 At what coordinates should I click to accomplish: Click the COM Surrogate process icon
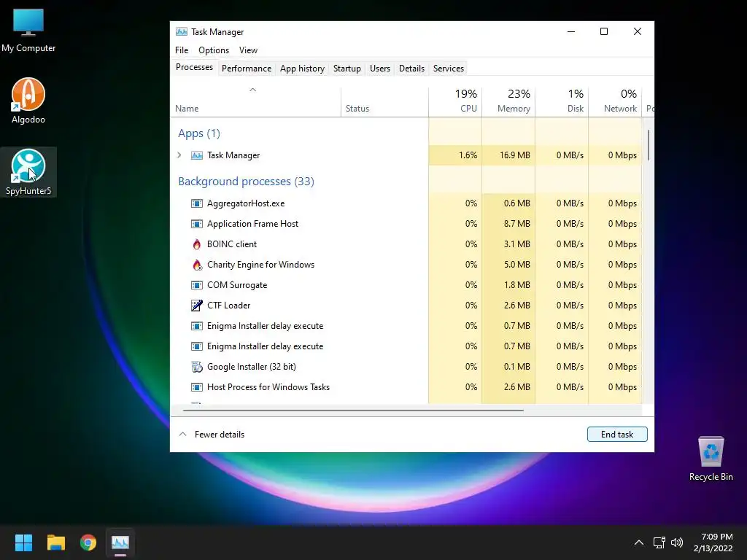click(197, 285)
